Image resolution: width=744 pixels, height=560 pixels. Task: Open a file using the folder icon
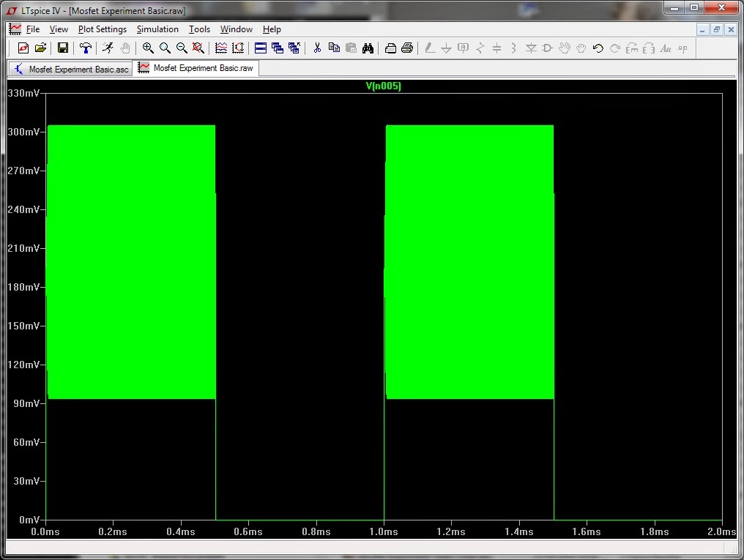pyautogui.click(x=41, y=48)
